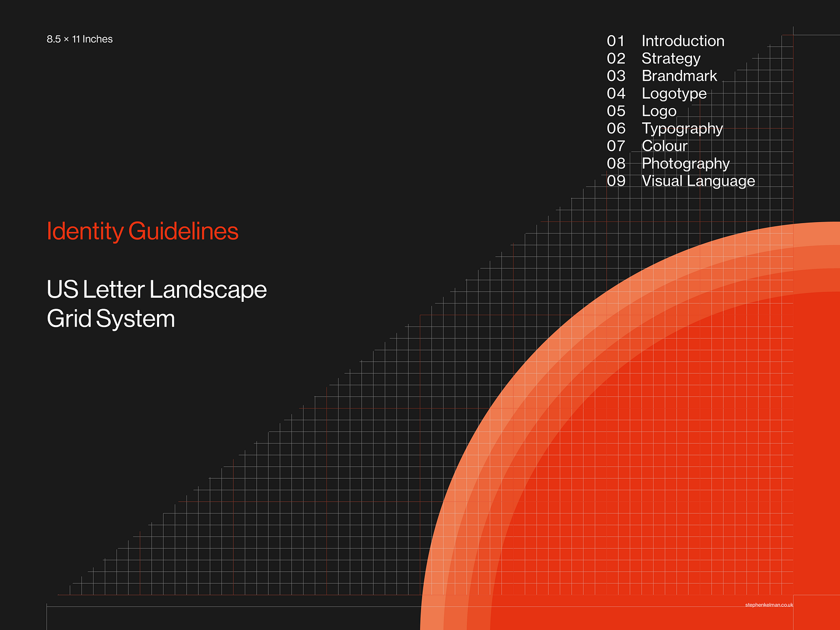Image resolution: width=840 pixels, height=630 pixels.
Task: Open the Colour section
Action: (664, 146)
